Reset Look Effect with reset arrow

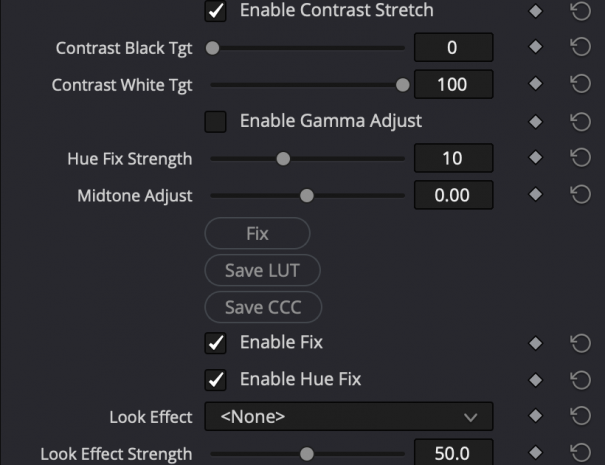point(579,417)
